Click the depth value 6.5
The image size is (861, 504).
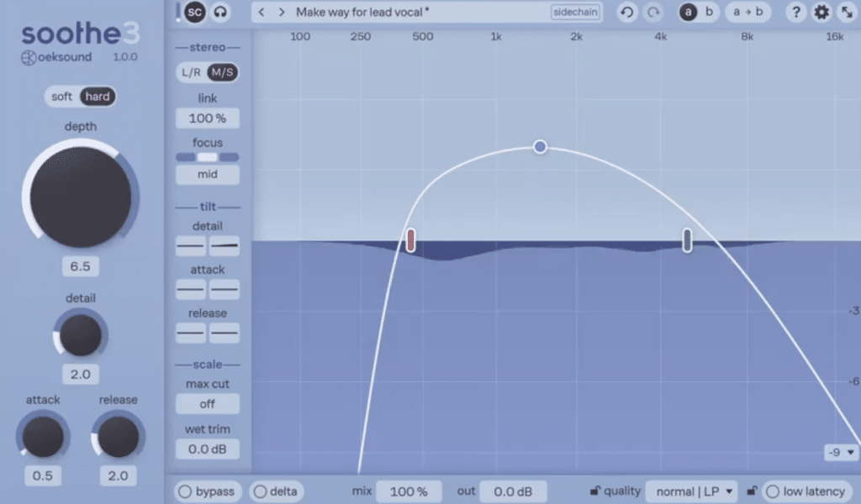click(x=80, y=266)
